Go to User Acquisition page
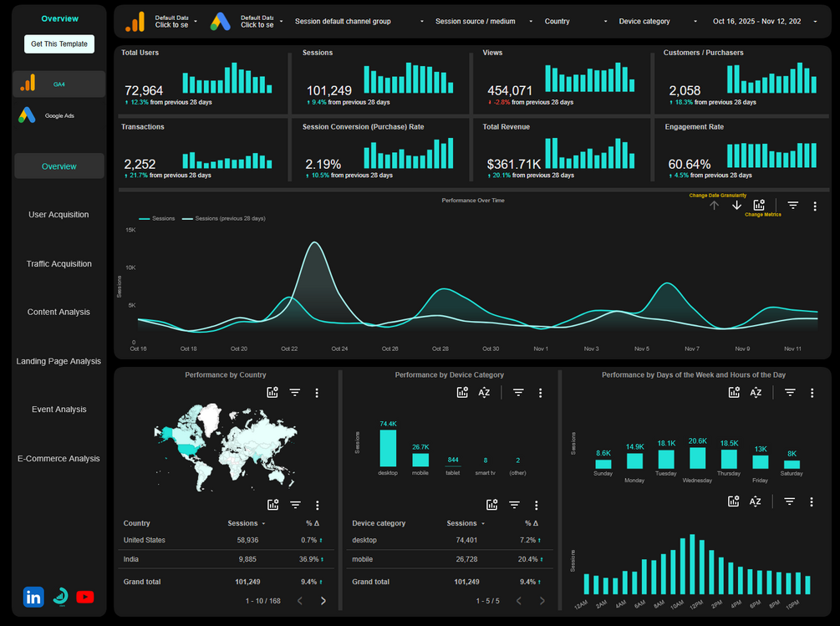The image size is (840, 626). coord(59,214)
